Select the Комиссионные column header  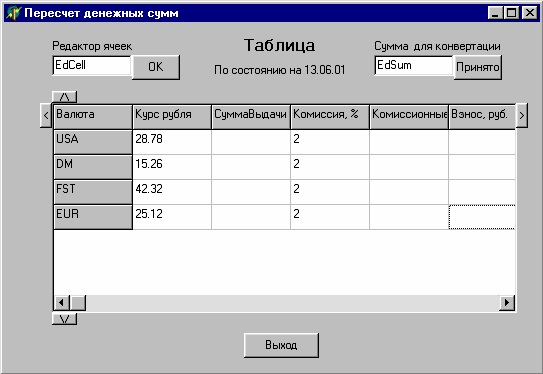tap(409, 117)
